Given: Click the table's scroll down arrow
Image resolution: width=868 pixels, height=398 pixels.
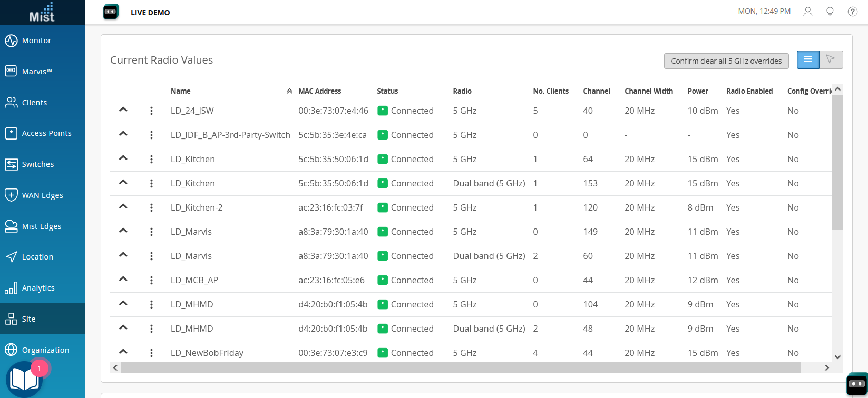Looking at the screenshot, I should (x=837, y=357).
